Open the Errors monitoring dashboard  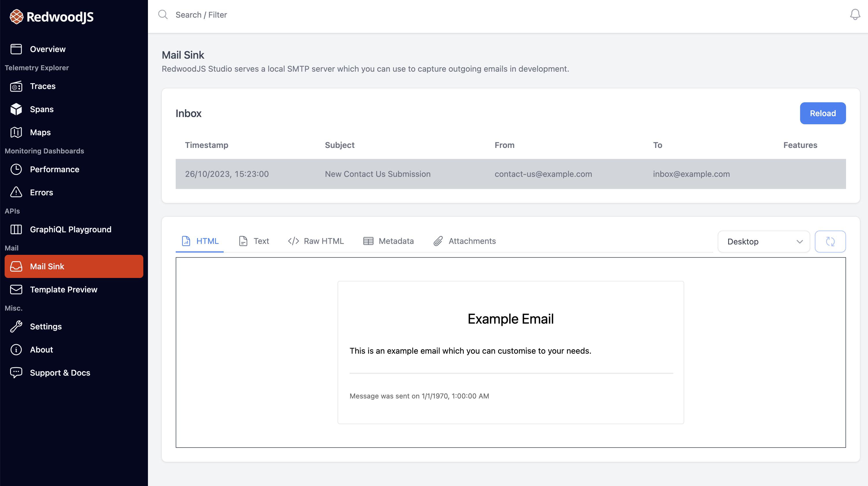(41, 192)
